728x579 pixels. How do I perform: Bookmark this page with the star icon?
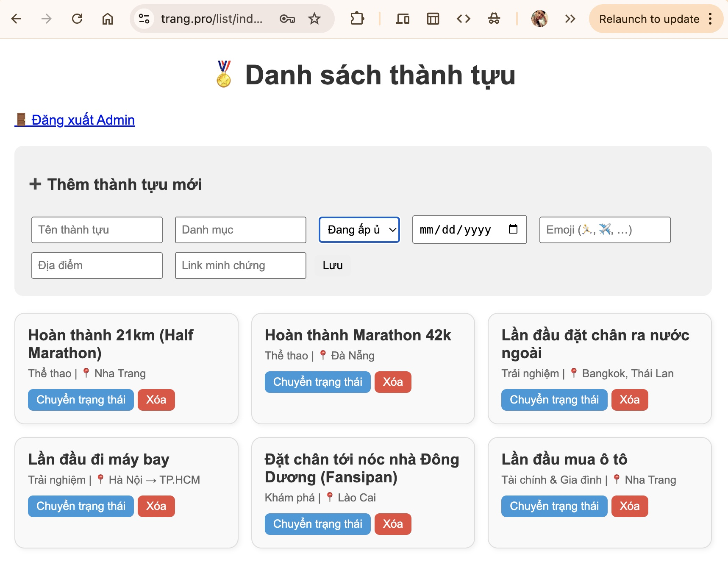click(314, 19)
